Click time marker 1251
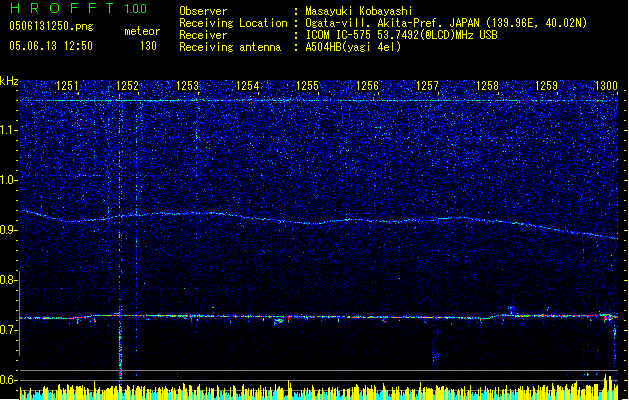Screen dimensions: 629x400 tap(67, 85)
